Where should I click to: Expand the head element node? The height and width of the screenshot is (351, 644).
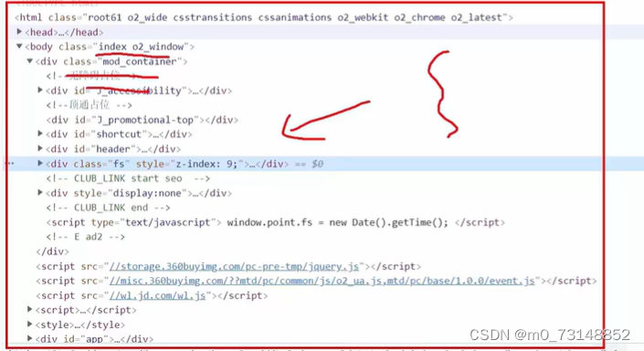(19, 32)
